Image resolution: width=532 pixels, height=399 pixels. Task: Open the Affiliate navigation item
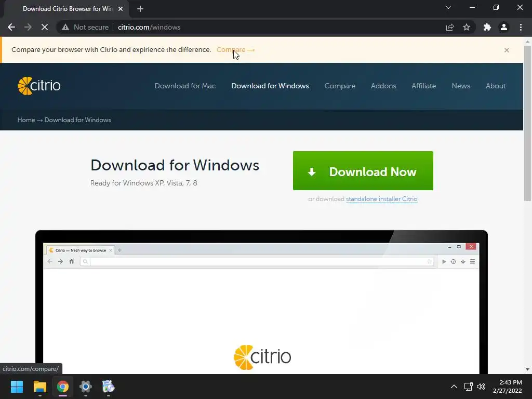coord(424,86)
